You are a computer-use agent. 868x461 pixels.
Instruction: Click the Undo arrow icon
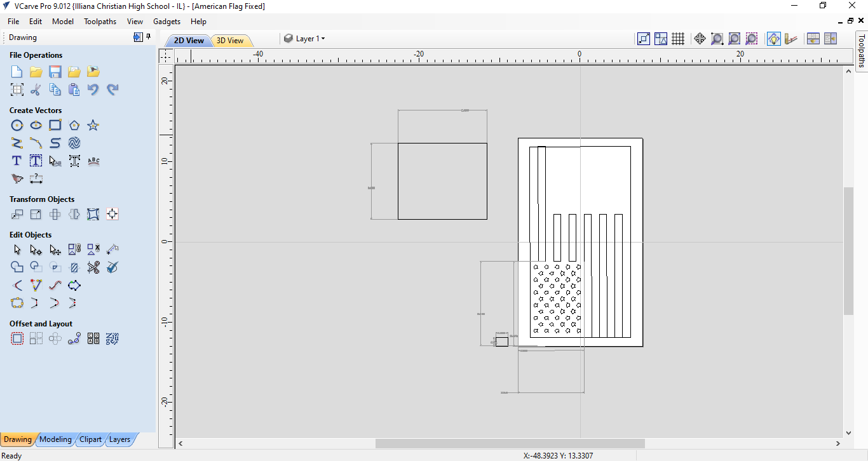(x=93, y=90)
